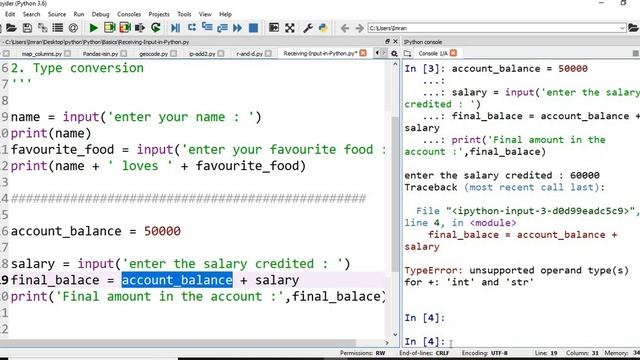Screen dimensions: 640x360
Task: Open the Projects menu
Action: point(159,14)
